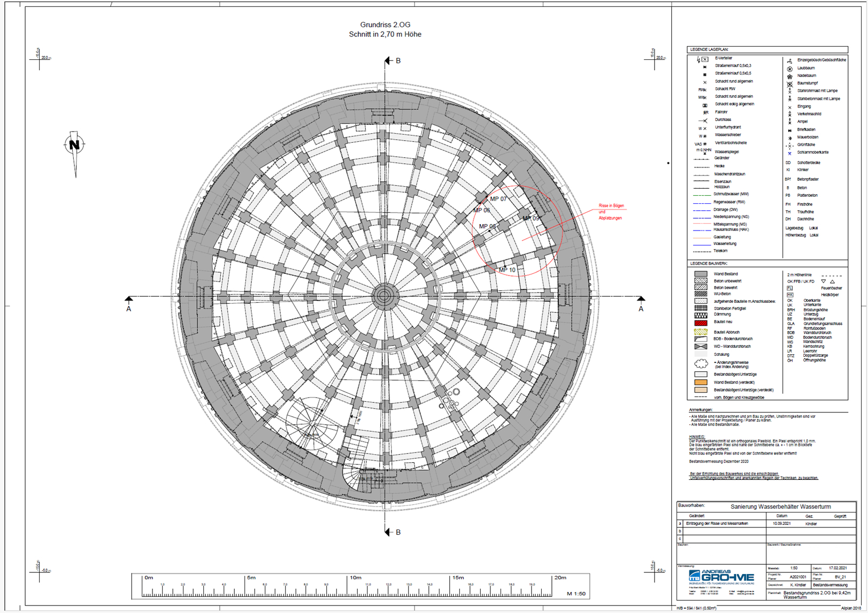The width and height of the screenshot is (868, 613).
Task: Click the 'Schnitt in 2,70 m Höhe' subtitle
Action: pos(385,34)
